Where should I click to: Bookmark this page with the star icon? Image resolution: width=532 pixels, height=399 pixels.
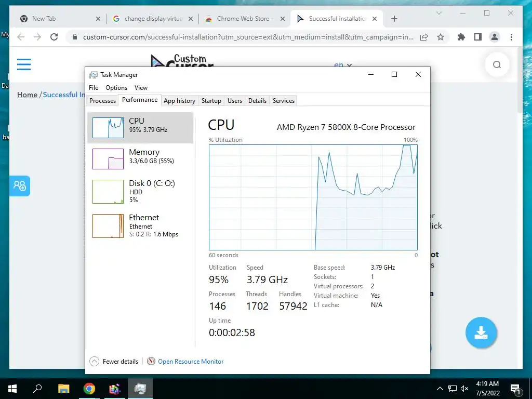tap(441, 37)
